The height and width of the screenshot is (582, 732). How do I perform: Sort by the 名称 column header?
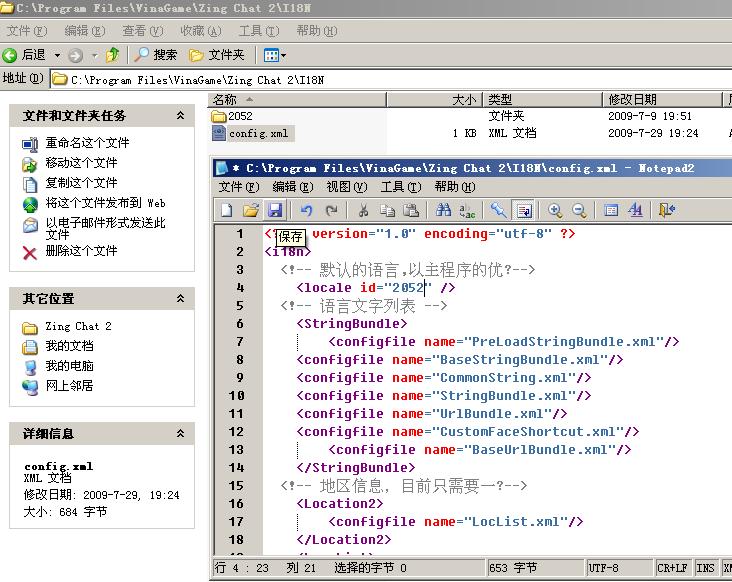pyautogui.click(x=297, y=99)
